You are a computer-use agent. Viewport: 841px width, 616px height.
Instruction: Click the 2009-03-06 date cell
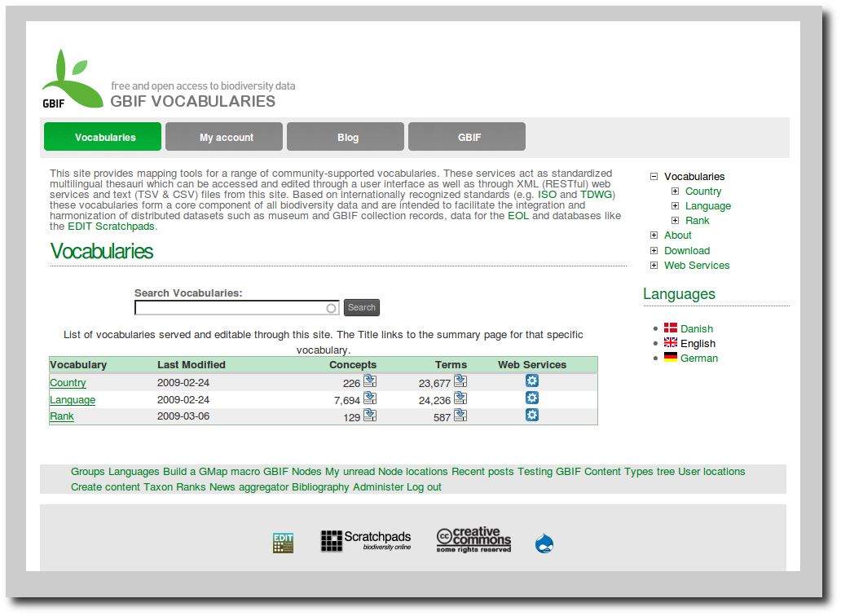[x=183, y=416]
